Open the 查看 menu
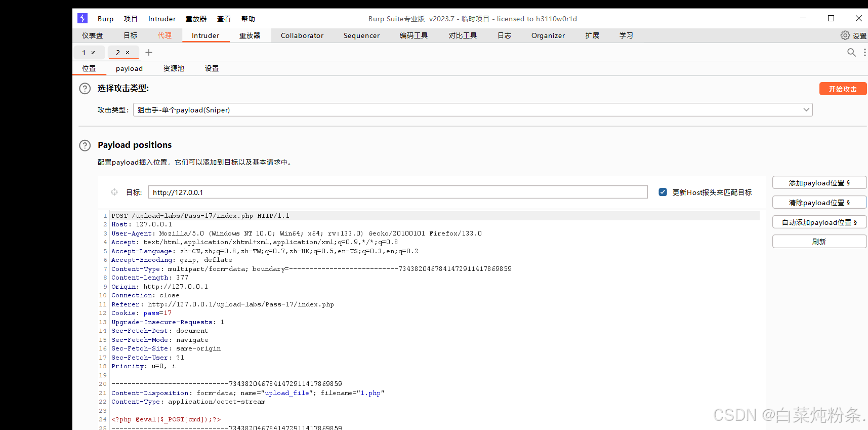Image resolution: width=868 pixels, height=430 pixels. 224,19
